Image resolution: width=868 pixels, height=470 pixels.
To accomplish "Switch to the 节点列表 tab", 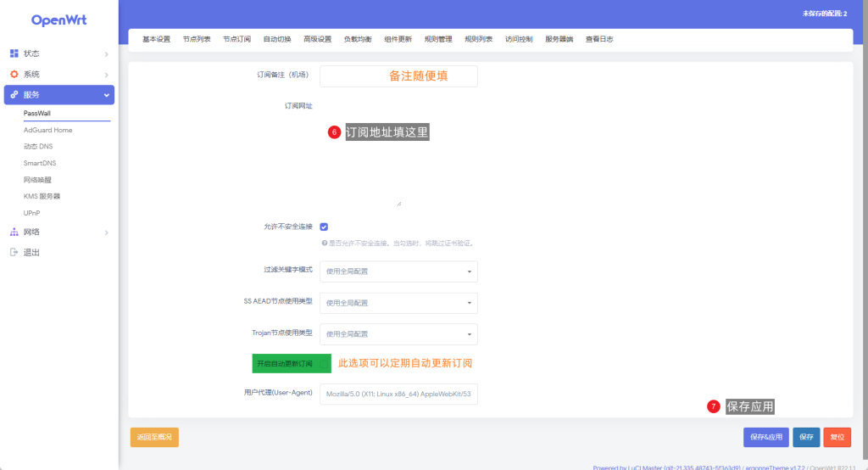I will click(x=196, y=39).
